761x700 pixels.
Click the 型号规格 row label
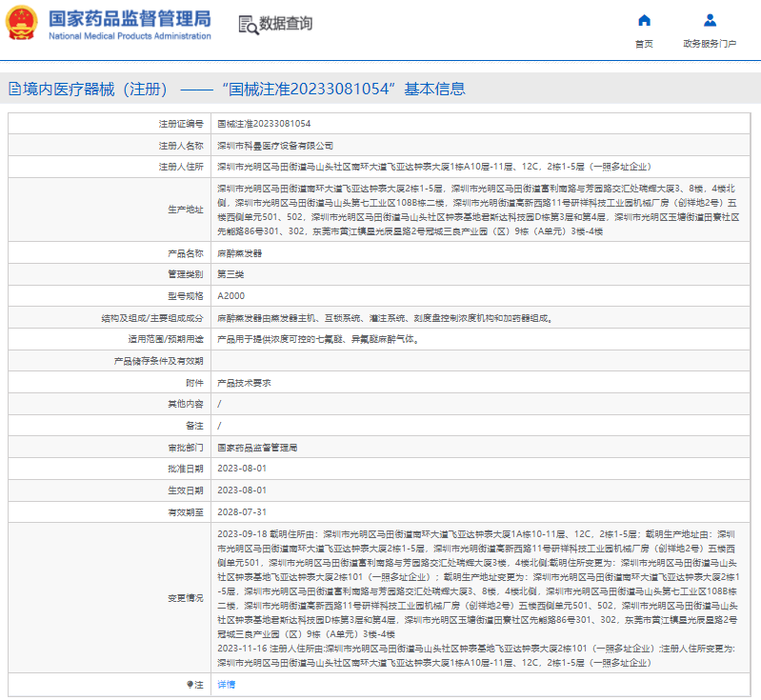point(186,295)
